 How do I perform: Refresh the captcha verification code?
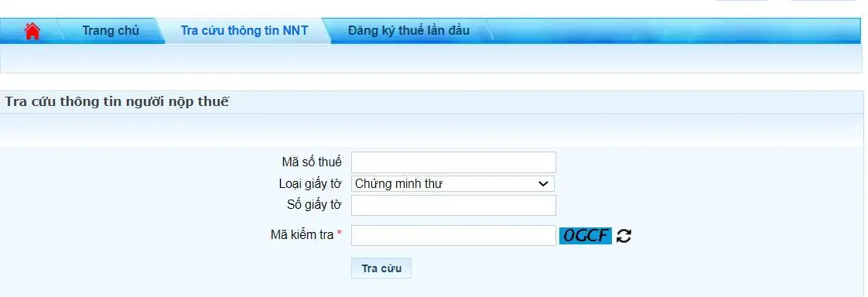click(624, 236)
